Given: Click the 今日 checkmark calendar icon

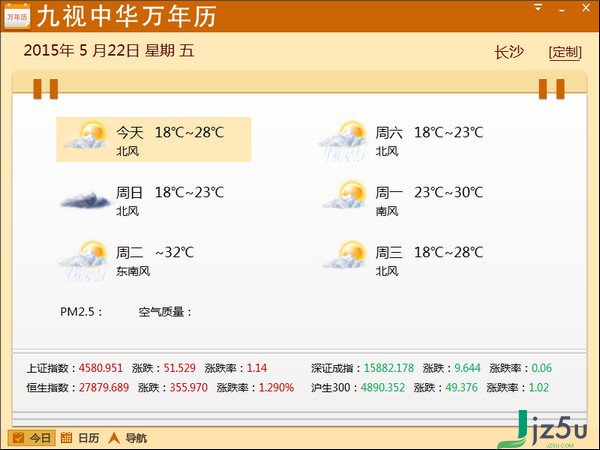Looking at the screenshot, I should [x=18, y=437].
